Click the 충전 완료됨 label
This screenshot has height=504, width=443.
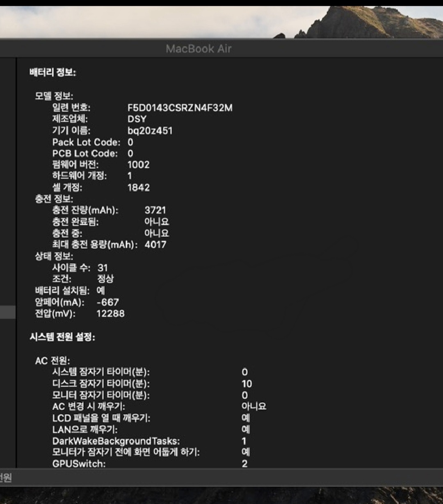tap(75, 222)
